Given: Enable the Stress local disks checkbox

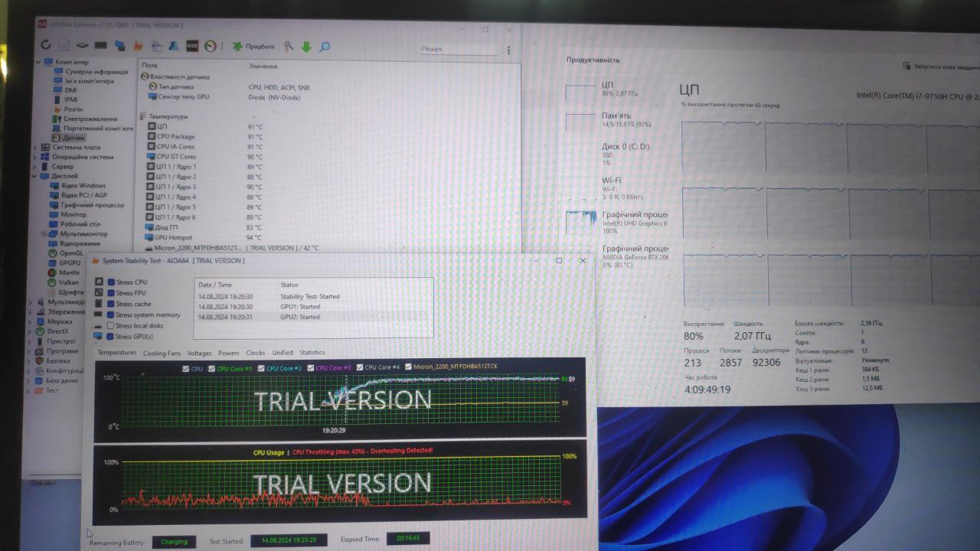Looking at the screenshot, I should point(111,325).
